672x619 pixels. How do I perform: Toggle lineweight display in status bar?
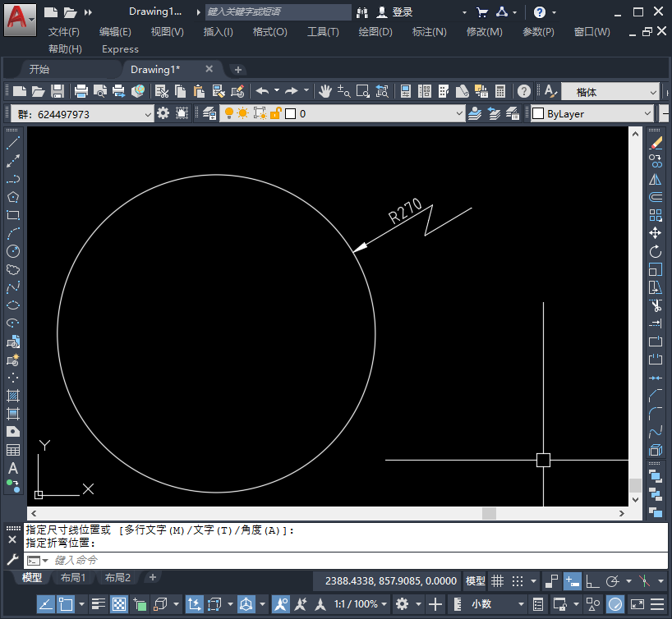point(98,604)
